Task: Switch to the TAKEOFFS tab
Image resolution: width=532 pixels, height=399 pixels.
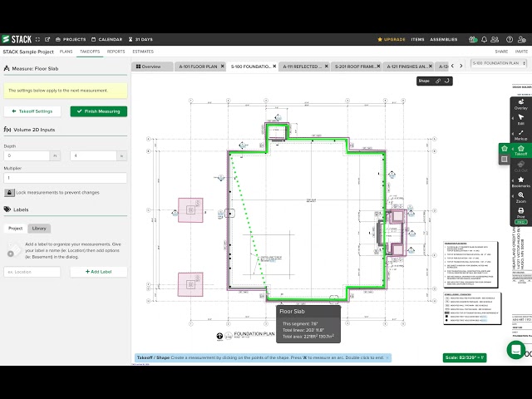Action: click(90, 52)
